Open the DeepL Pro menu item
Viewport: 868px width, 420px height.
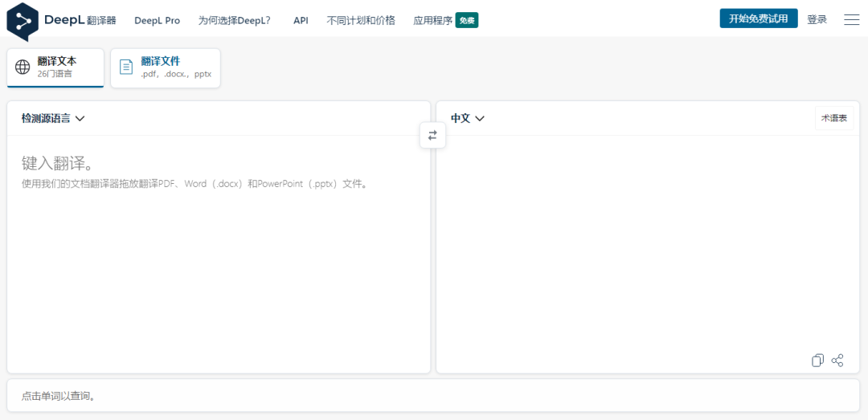[x=158, y=20]
